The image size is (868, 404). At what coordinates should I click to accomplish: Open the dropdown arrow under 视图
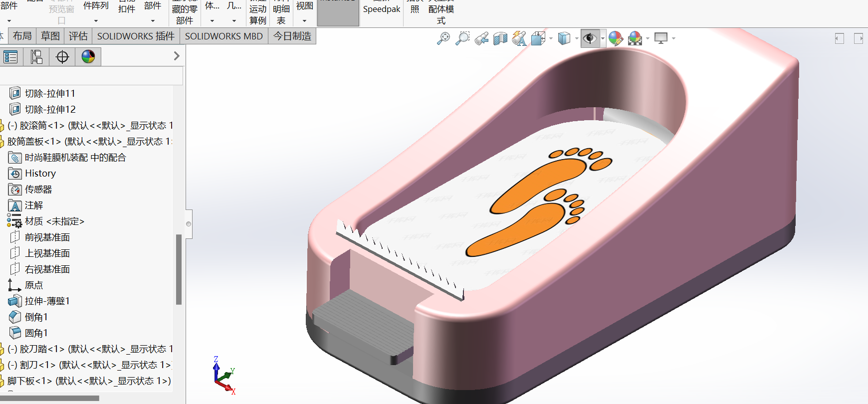pyautogui.click(x=304, y=21)
